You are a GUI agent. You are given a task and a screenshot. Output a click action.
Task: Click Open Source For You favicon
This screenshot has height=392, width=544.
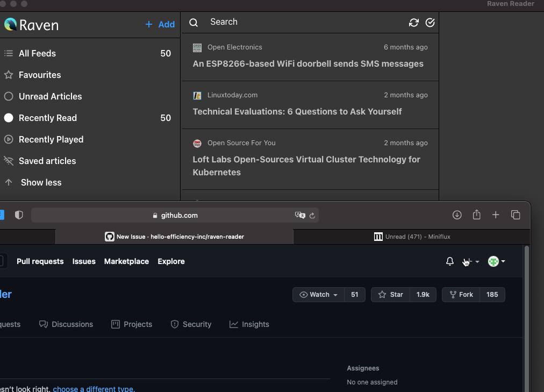(197, 143)
